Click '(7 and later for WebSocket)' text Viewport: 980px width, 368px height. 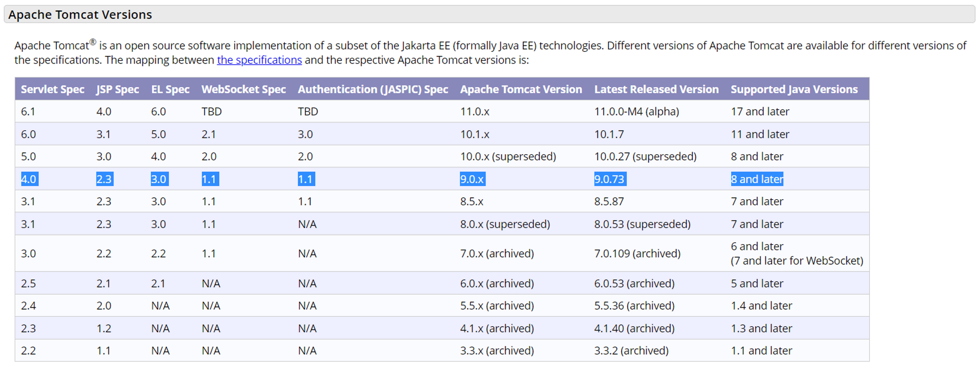click(x=797, y=261)
